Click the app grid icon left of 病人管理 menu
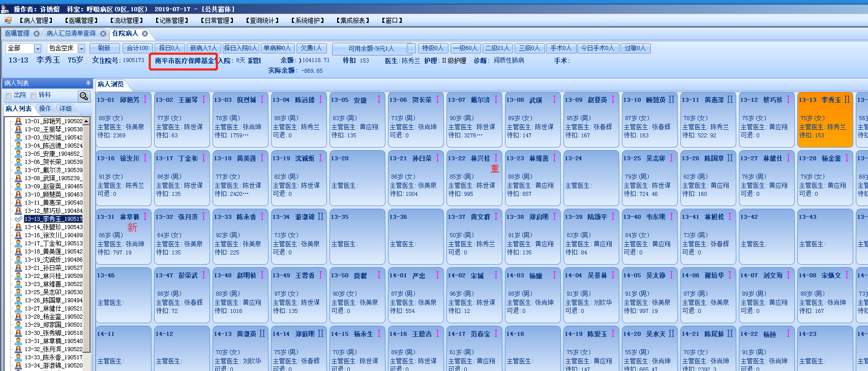Viewport: 868px width, 371px height. coord(8,20)
